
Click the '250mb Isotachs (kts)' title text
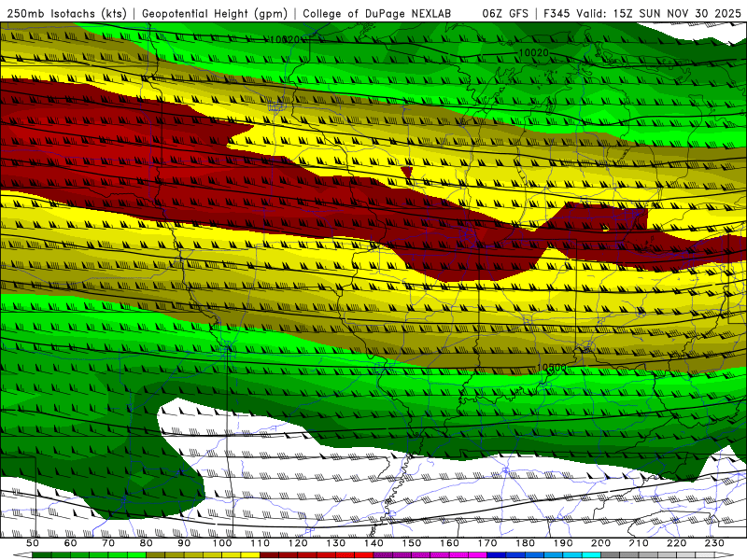pyautogui.click(x=66, y=13)
